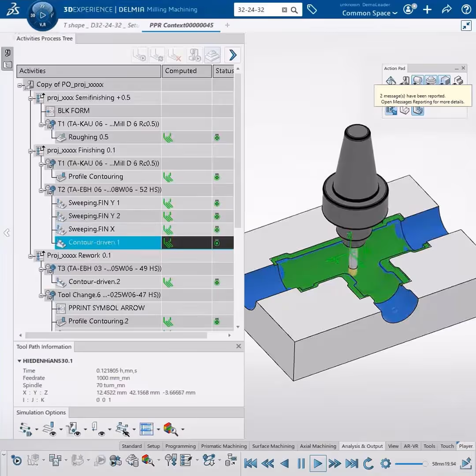Screen dimensions: 476x476
Task: Select the PPR Context00000045 tab
Action: (181, 25)
